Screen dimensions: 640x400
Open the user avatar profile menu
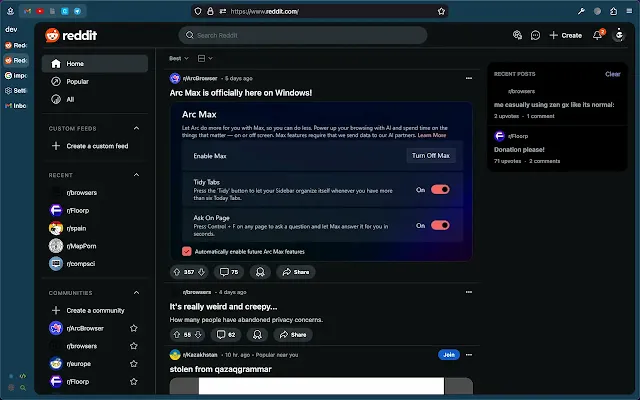pyautogui.click(x=619, y=35)
